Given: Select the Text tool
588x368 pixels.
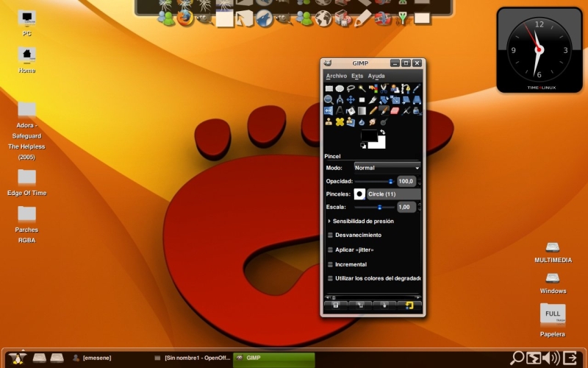Looking at the screenshot, I should pyautogui.click(x=340, y=111).
